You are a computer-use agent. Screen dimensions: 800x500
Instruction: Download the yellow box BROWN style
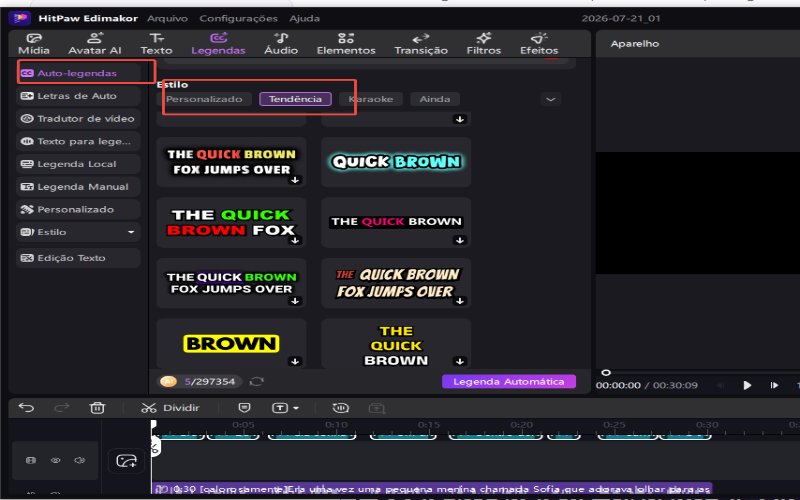coord(295,361)
